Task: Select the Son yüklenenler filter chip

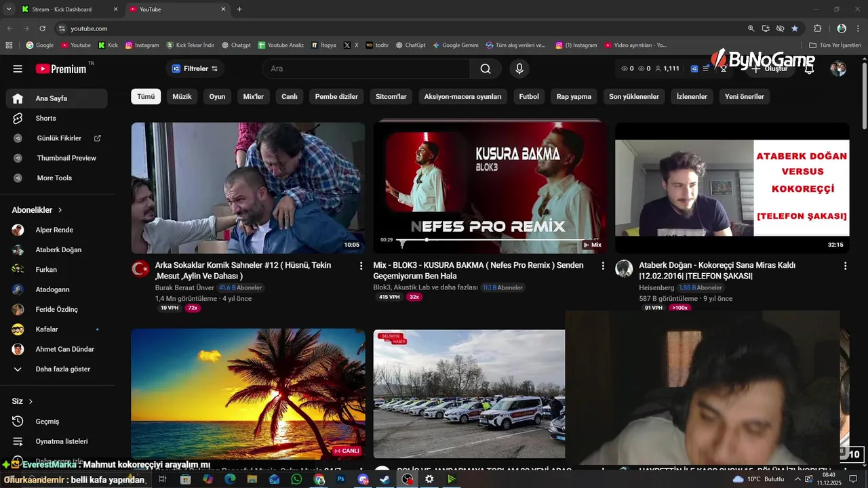Action: [x=634, y=96]
